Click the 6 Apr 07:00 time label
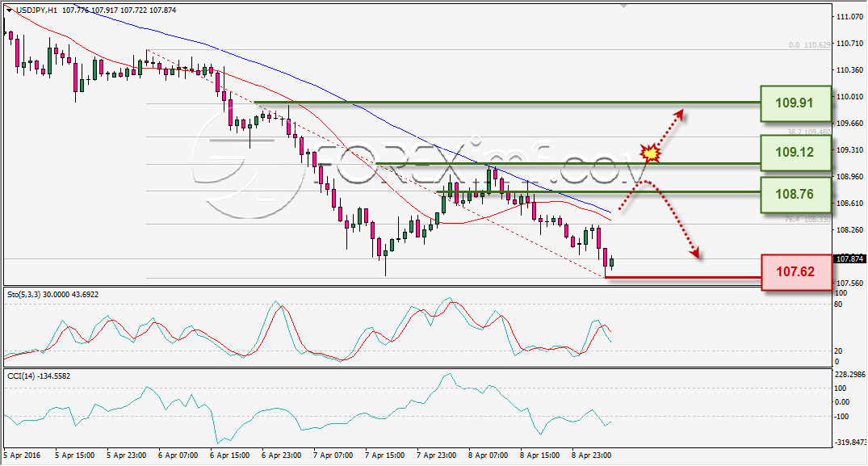This screenshot has height=466, width=868. click(x=178, y=455)
